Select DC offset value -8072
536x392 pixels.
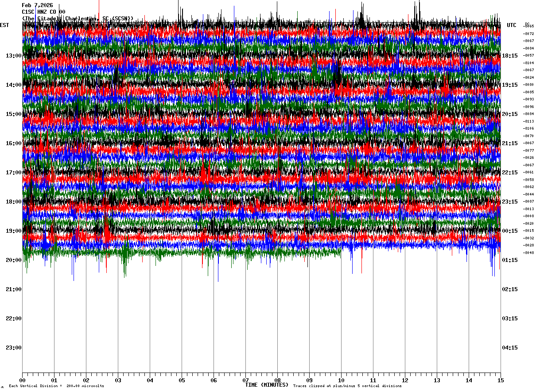pos(528,34)
